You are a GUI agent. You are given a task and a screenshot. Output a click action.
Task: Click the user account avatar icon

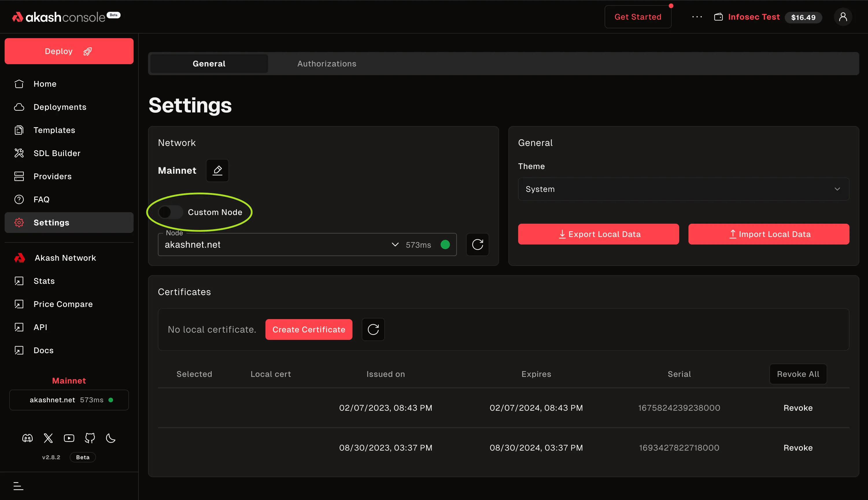[843, 17]
